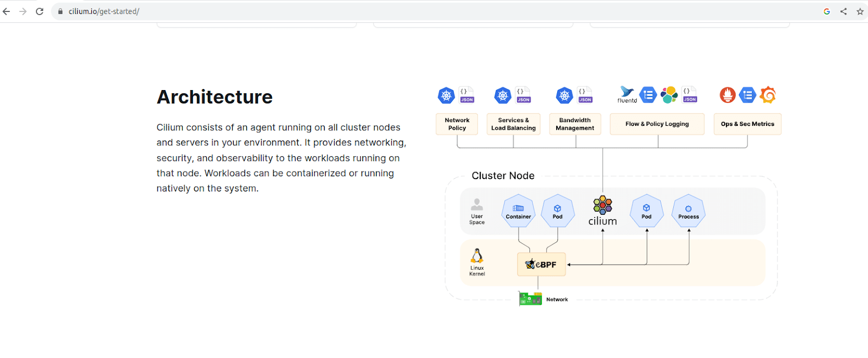The width and height of the screenshot is (868, 358).
Task: Click the Process hexagon in diagram
Action: point(688,210)
